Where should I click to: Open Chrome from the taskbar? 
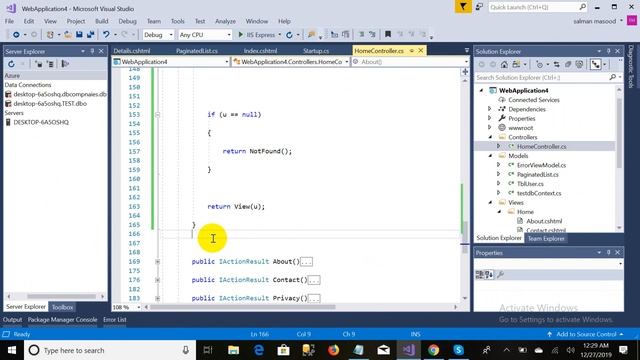433,350
